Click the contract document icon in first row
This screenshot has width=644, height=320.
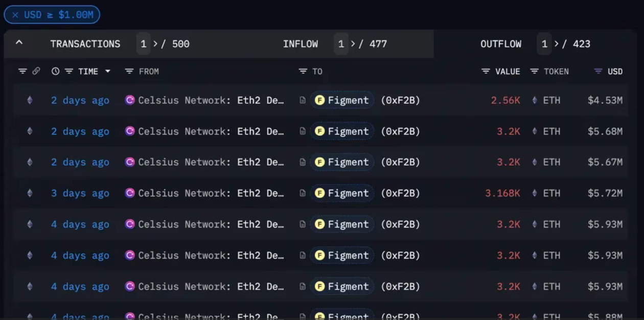coord(303,100)
